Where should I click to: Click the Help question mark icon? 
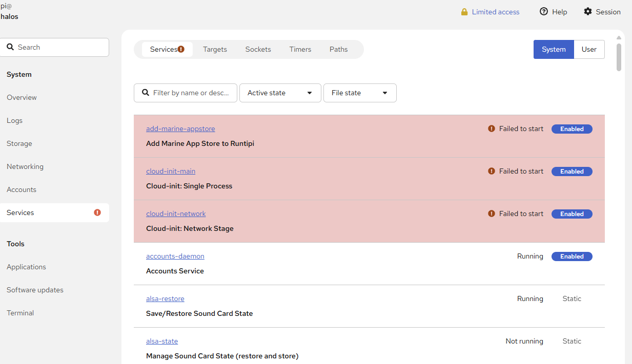(x=544, y=11)
